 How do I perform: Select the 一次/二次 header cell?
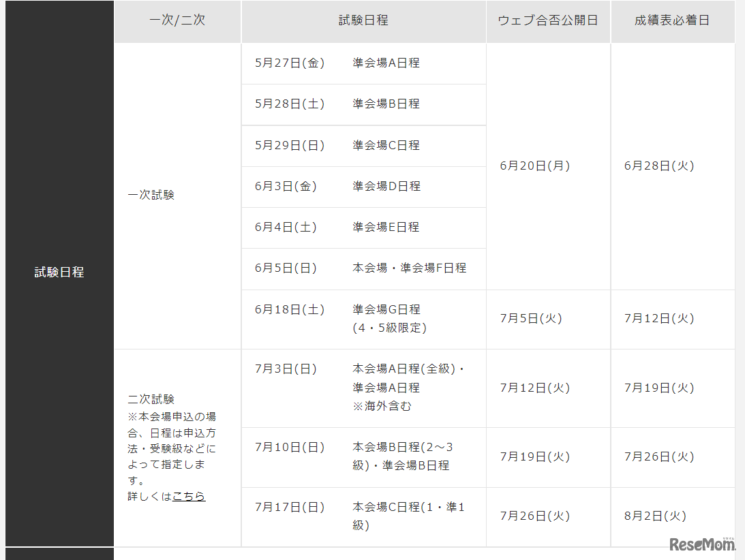tap(177, 21)
